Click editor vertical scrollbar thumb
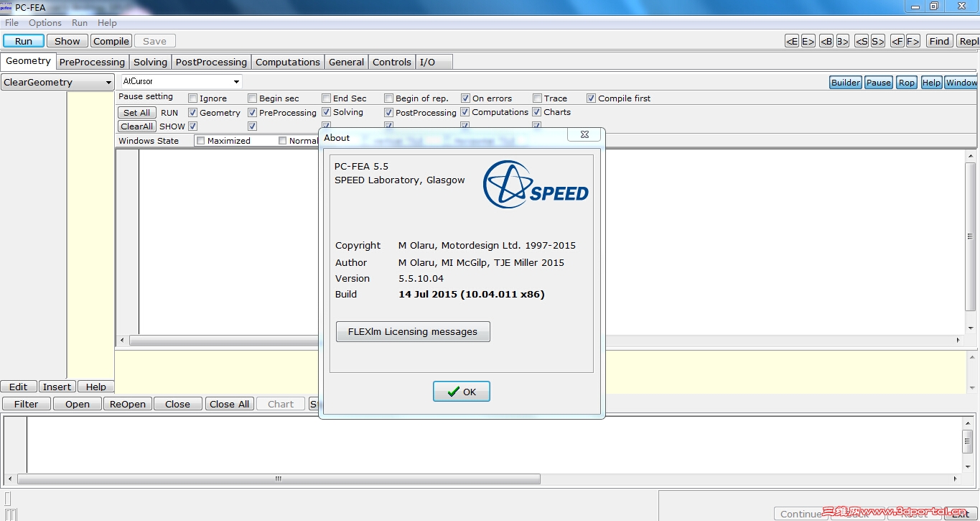Viewport: 980px width, 521px height. click(971, 236)
